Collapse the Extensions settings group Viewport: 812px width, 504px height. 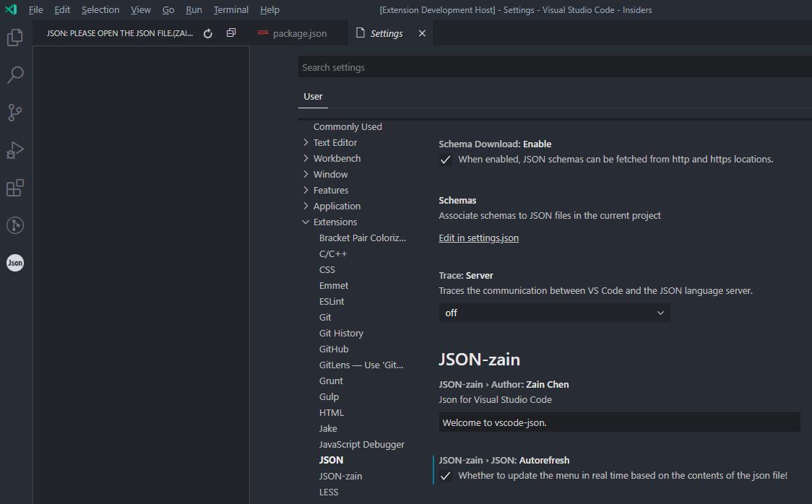pos(306,222)
